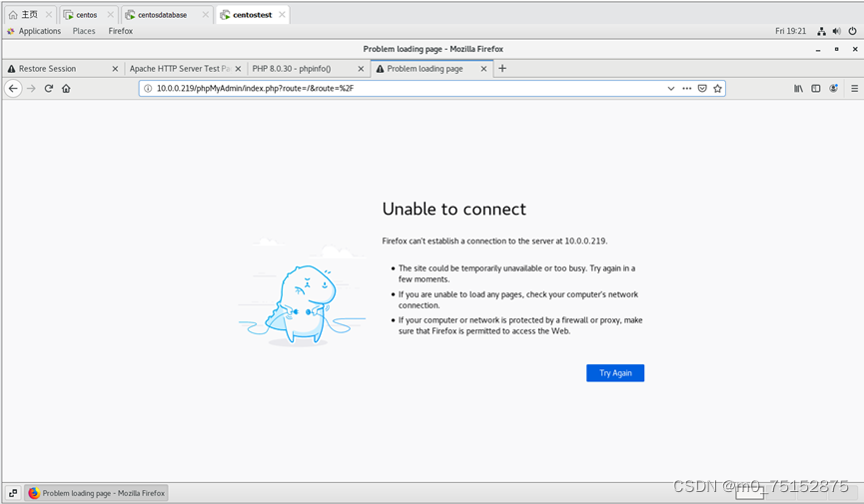This screenshot has width=864, height=504.
Task: Open the Library icon in toolbar
Action: pyautogui.click(x=798, y=88)
